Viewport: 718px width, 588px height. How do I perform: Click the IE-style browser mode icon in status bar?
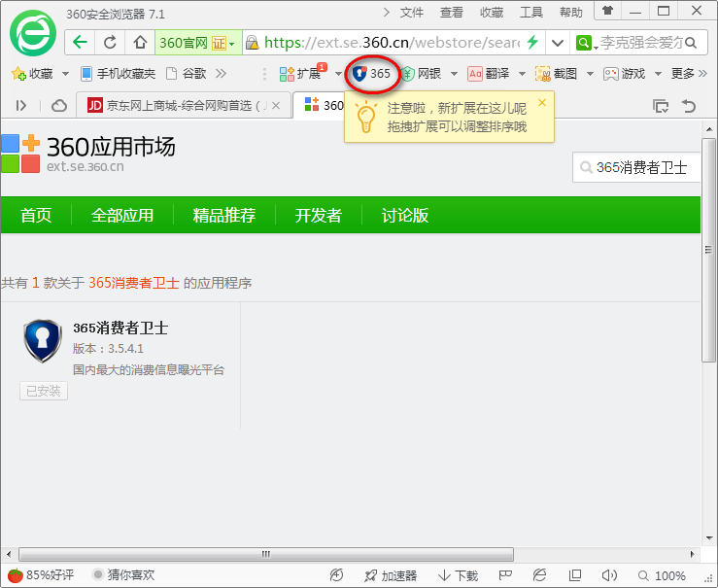tap(540, 575)
